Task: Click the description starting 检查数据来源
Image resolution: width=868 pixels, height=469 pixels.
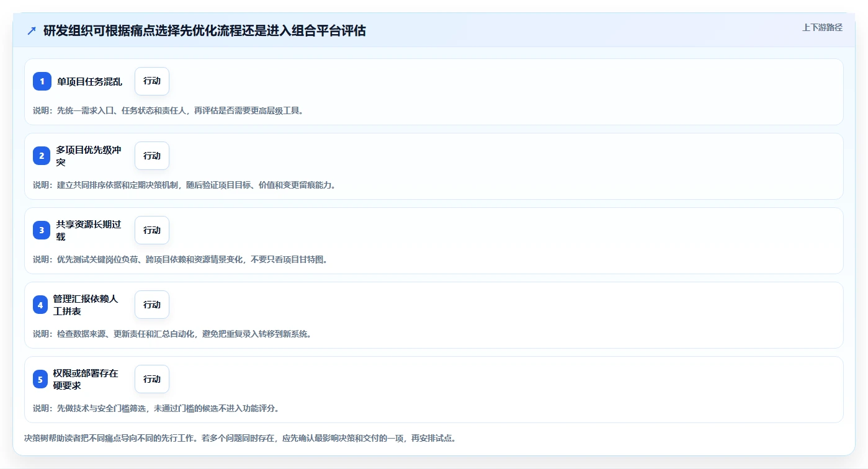Action: 172,334
